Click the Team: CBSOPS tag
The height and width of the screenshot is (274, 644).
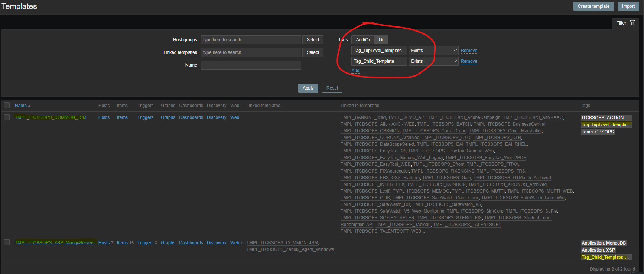coord(598,132)
